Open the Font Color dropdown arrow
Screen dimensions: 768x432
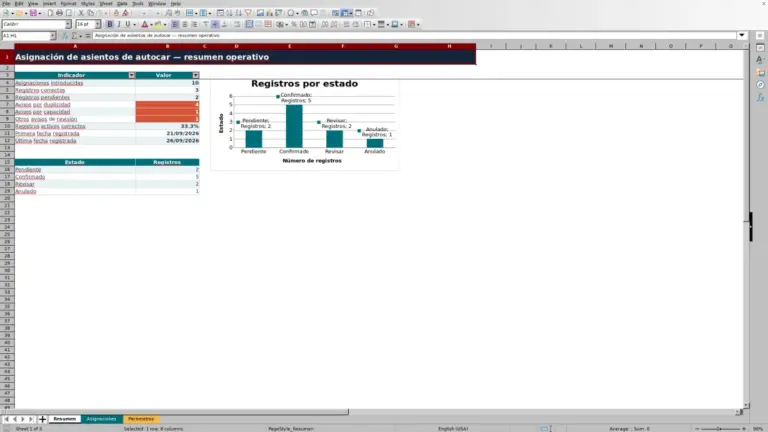[151, 24]
